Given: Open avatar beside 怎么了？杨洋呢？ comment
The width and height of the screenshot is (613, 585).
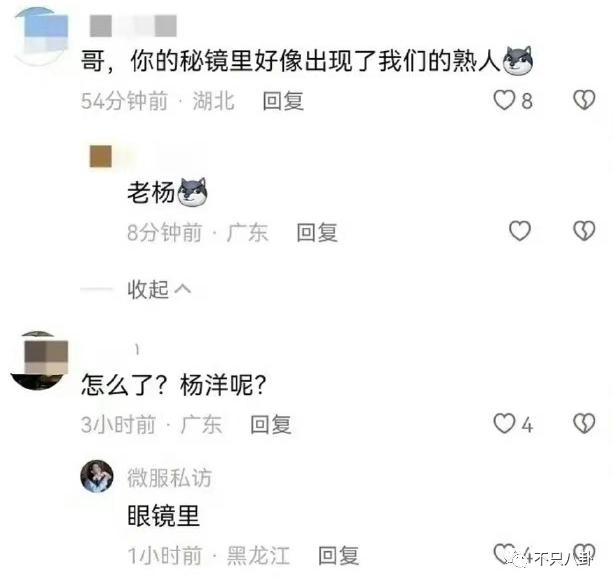Looking at the screenshot, I should click(39, 361).
